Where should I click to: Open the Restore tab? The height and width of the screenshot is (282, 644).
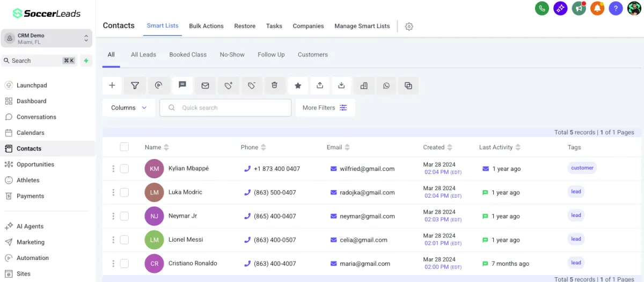tap(245, 26)
